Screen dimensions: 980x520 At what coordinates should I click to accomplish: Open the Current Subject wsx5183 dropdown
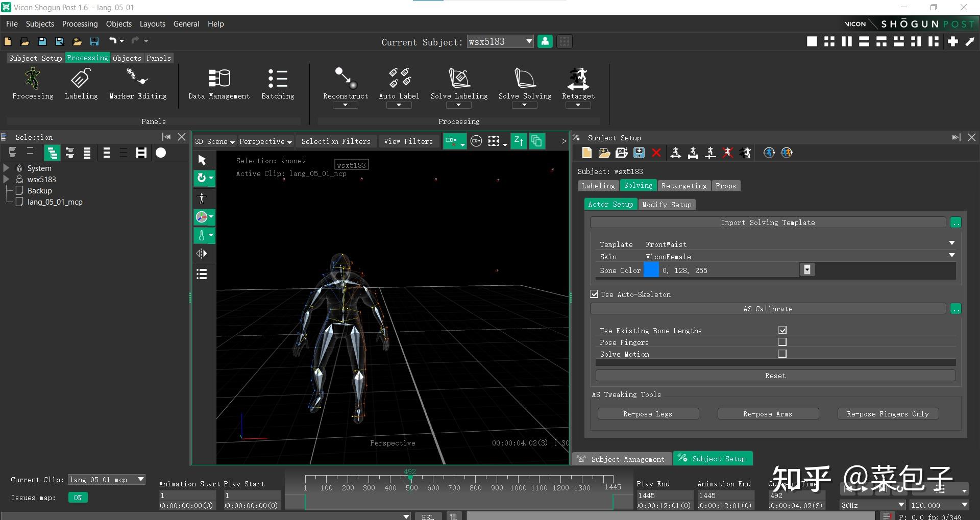coord(529,41)
